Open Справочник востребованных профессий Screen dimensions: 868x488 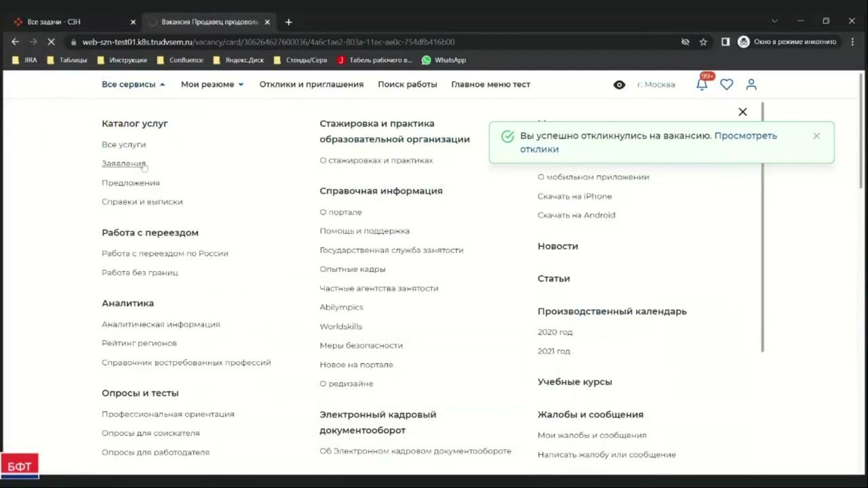(x=186, y=362)
